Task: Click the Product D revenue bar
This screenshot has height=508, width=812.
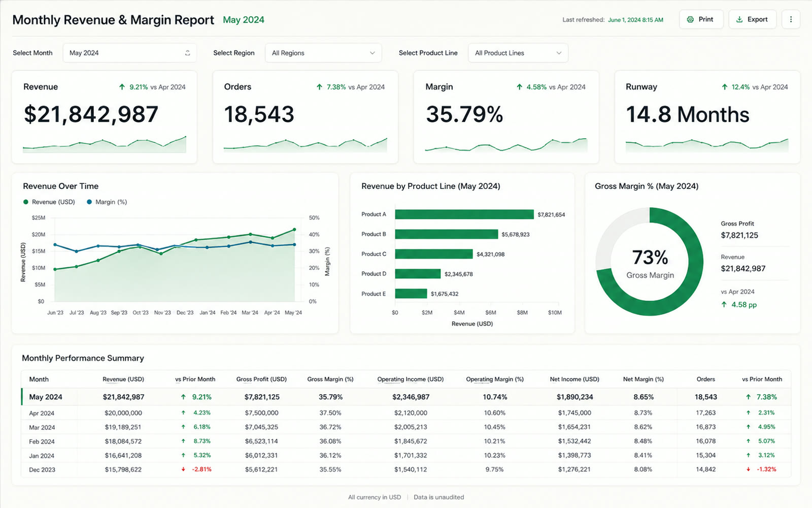Action: pyautogui.click(x=418, y=274)
